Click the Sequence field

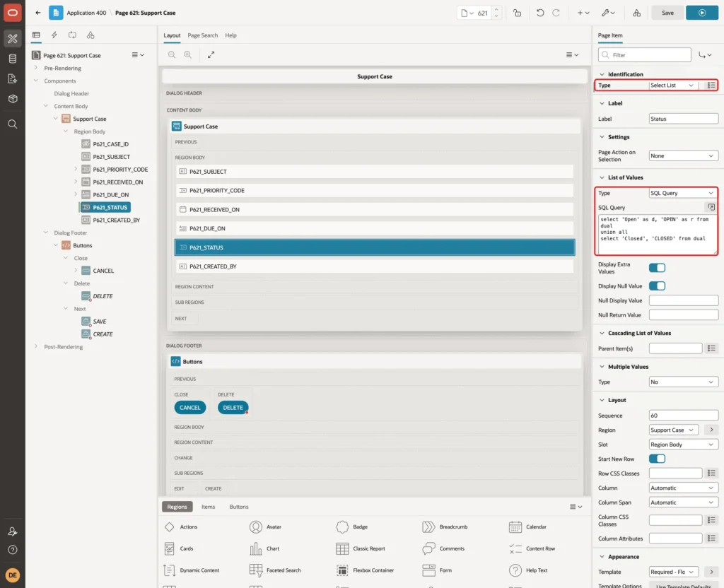point(684,416)
